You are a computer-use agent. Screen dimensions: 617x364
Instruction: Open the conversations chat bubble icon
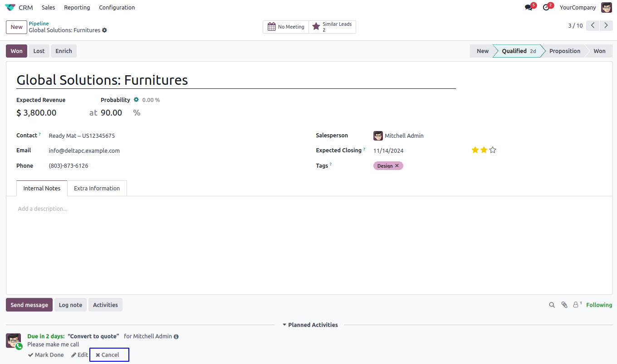point(529,8)
